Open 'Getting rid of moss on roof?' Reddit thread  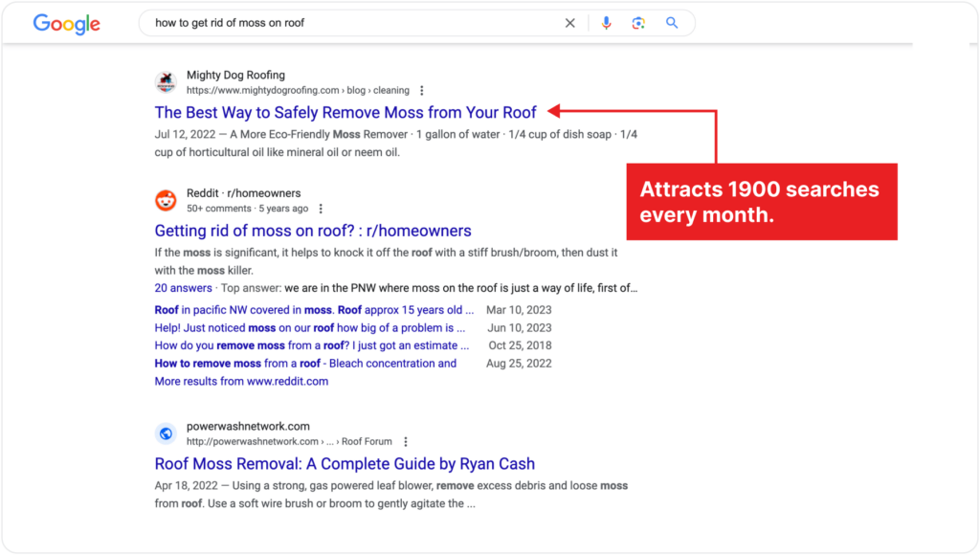[x=313, y=231]
